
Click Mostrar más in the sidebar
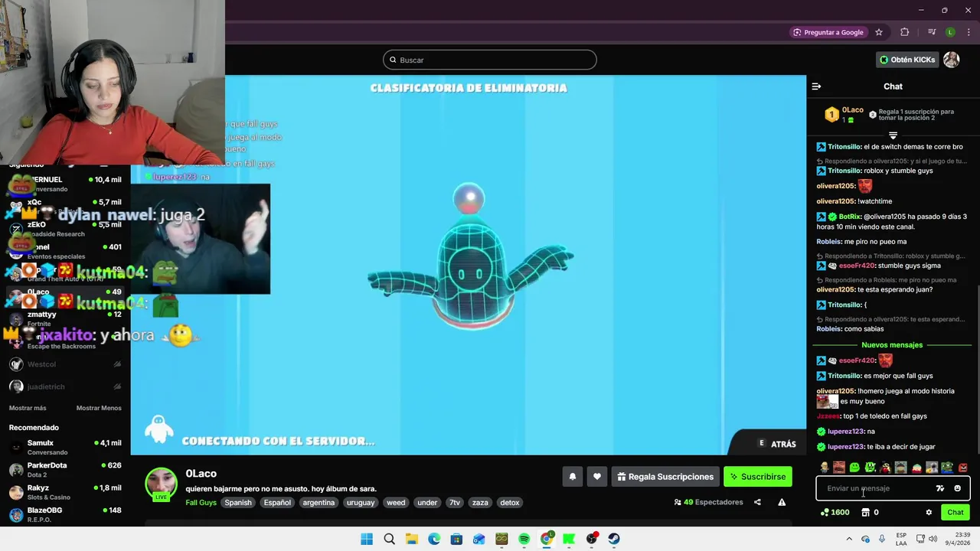pyautogui.click(x=28, y=408)
